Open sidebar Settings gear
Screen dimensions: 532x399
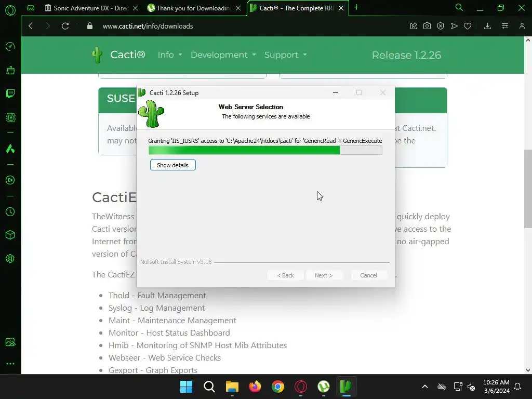coord(10,259)
